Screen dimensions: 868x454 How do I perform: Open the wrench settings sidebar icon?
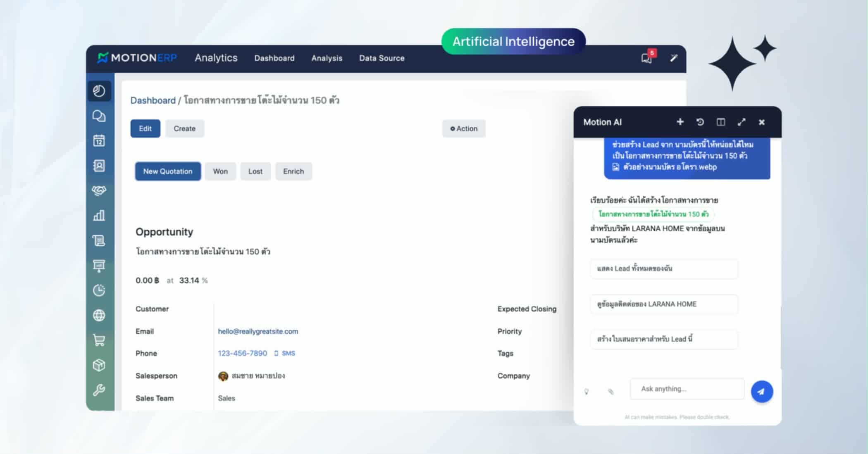click(99, 390)
